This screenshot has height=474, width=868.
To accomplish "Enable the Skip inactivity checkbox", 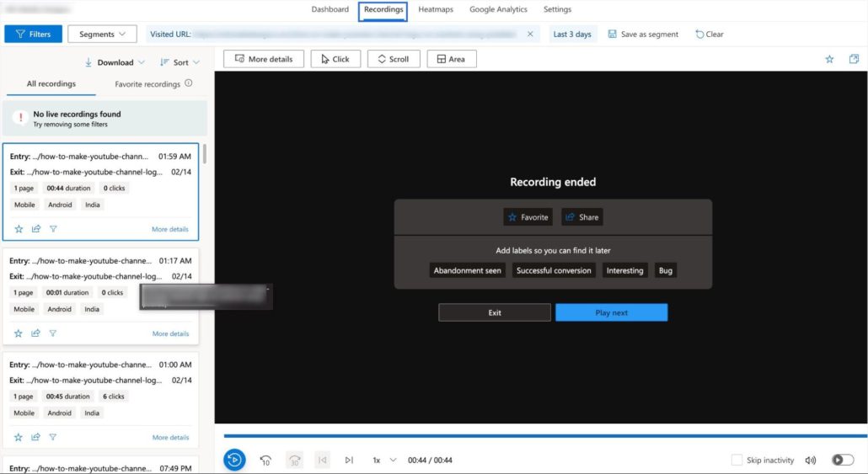I will pyautogui.click(x=737, y=461).
